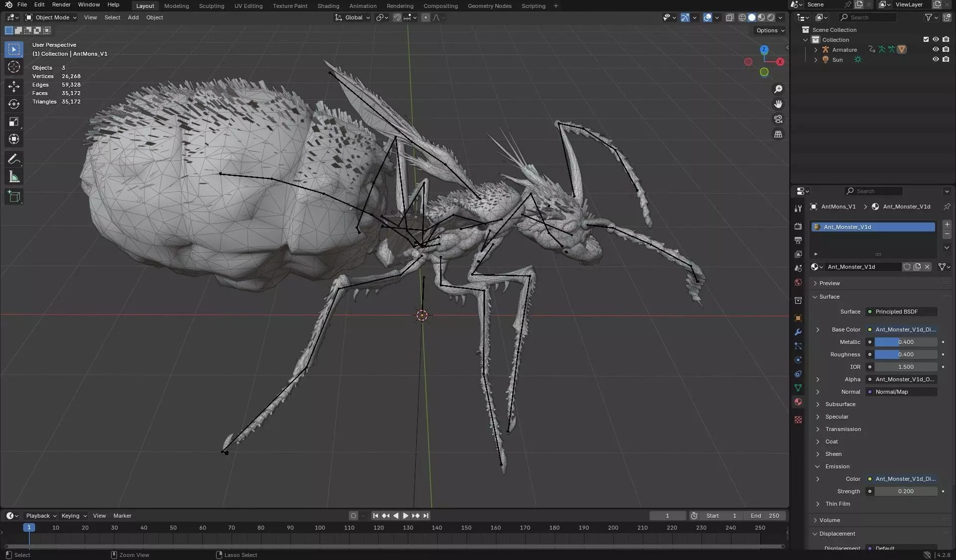Adjust Emission Strength slider
Viewport: 956px width, 560px height.
click(x=906, y=491)
